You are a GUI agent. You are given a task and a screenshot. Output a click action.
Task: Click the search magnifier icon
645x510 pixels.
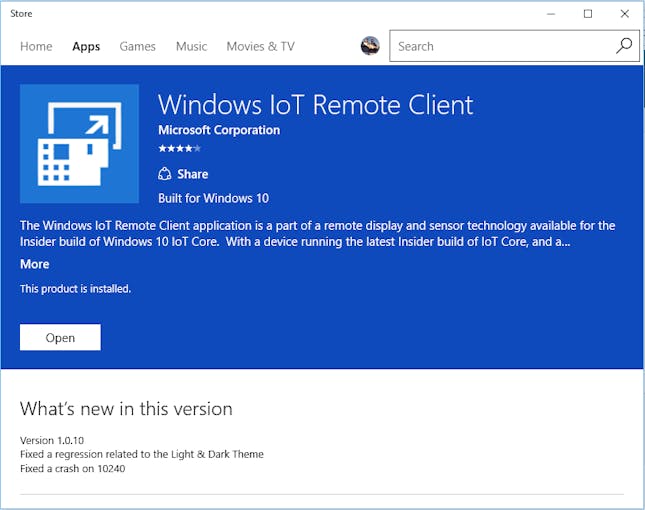click(x=624, y=46)
